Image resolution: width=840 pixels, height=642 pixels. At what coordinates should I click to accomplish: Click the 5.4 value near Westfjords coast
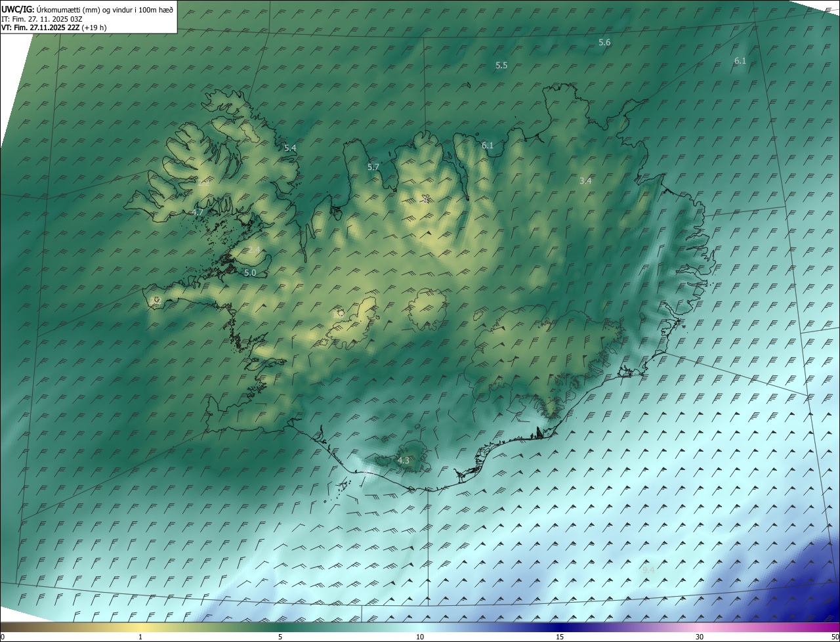coord(290,148)
